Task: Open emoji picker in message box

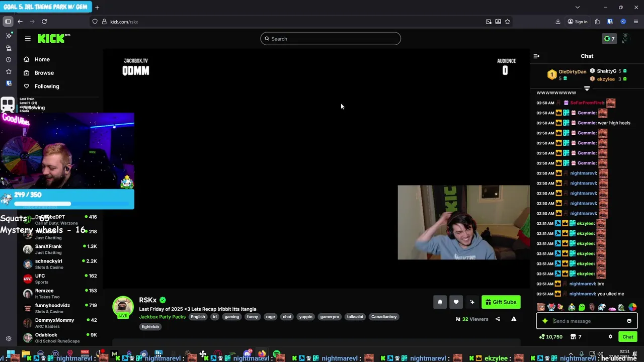Action: [x=629, y=321]
